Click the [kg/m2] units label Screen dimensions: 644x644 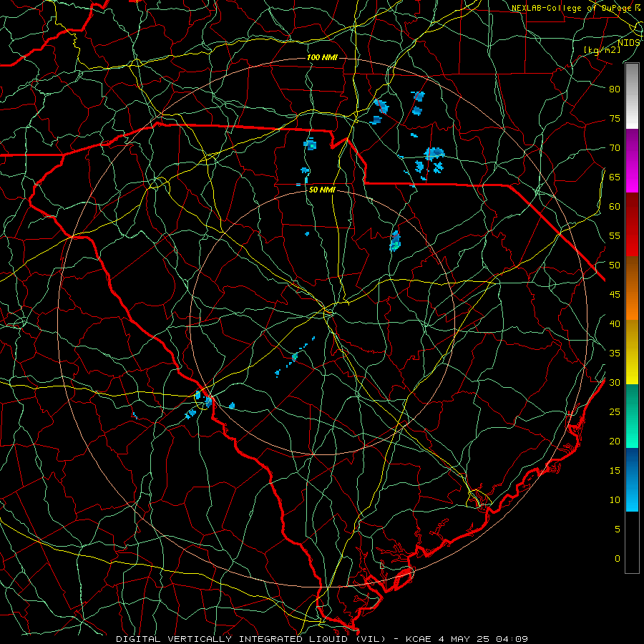coord(602,49)
